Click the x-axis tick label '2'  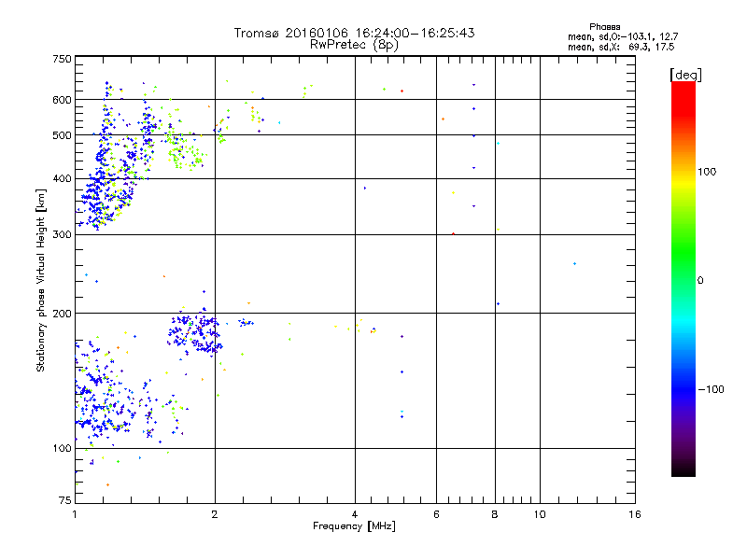(215, 514)
